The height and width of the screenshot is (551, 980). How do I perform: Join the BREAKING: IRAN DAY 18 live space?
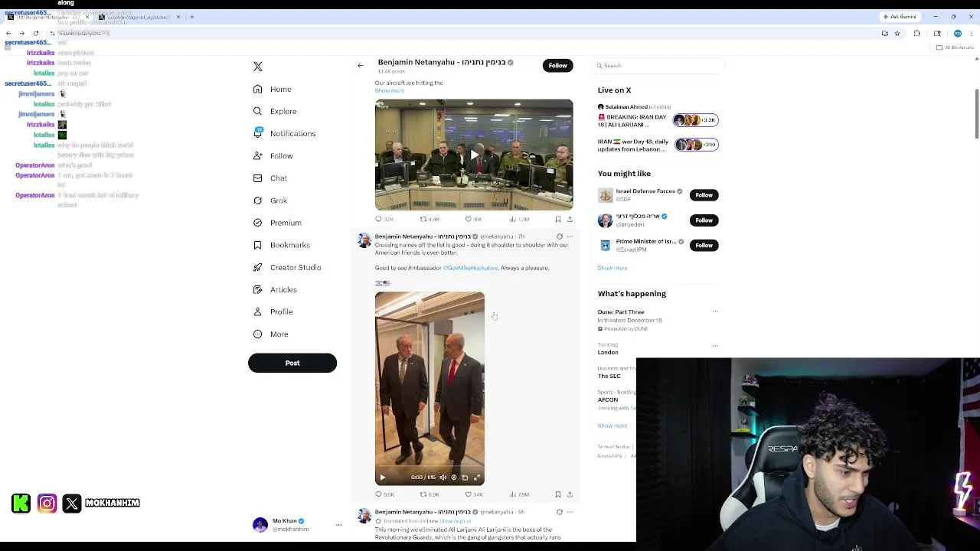point(658,120)
